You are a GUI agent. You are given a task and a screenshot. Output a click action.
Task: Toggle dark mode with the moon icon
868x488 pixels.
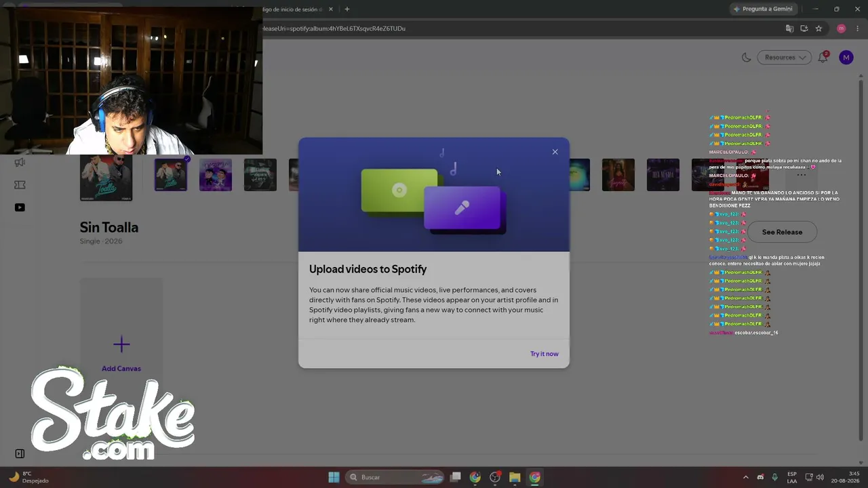pos(746,58)
